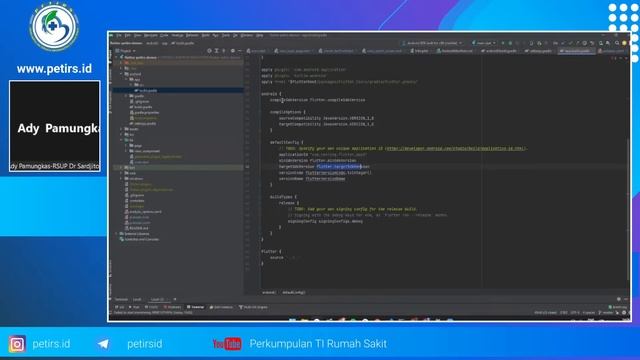Click Perkumpulan TI Rumah Sakit text

318,344
